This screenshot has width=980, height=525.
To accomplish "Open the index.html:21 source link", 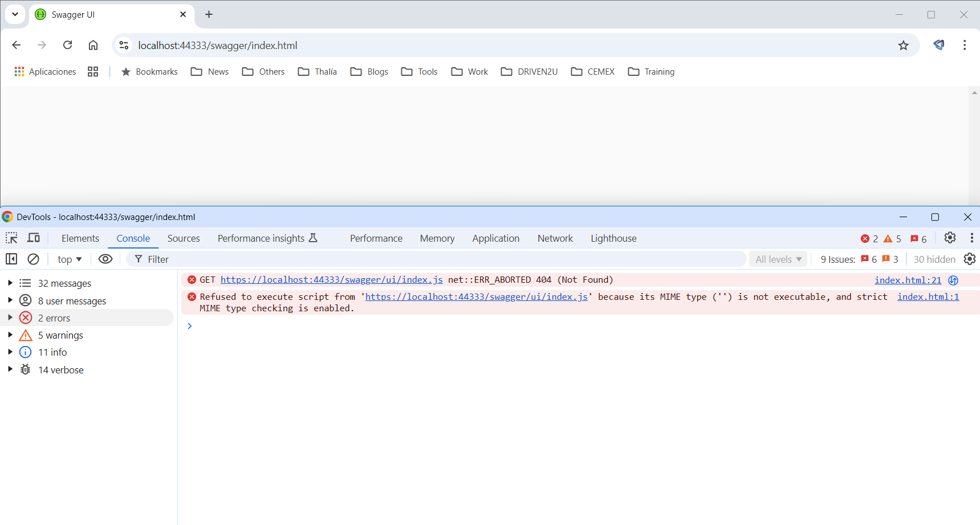I will point(908,280).
